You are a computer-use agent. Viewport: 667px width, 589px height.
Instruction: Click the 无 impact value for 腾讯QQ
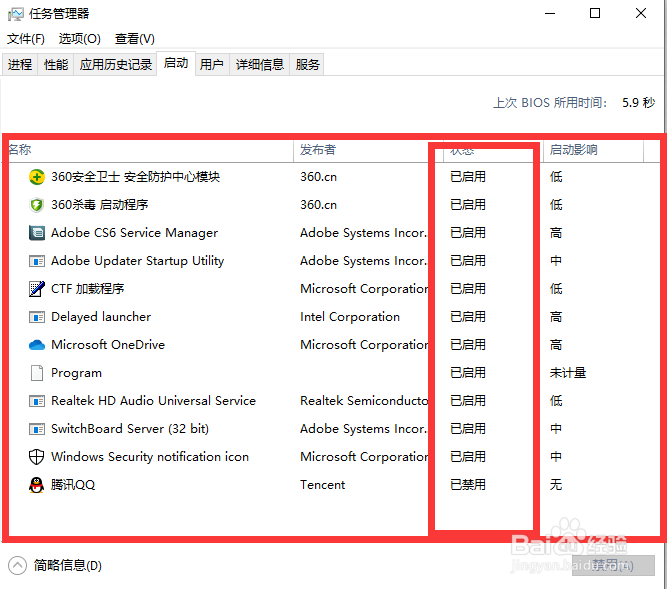coord(556,485)
